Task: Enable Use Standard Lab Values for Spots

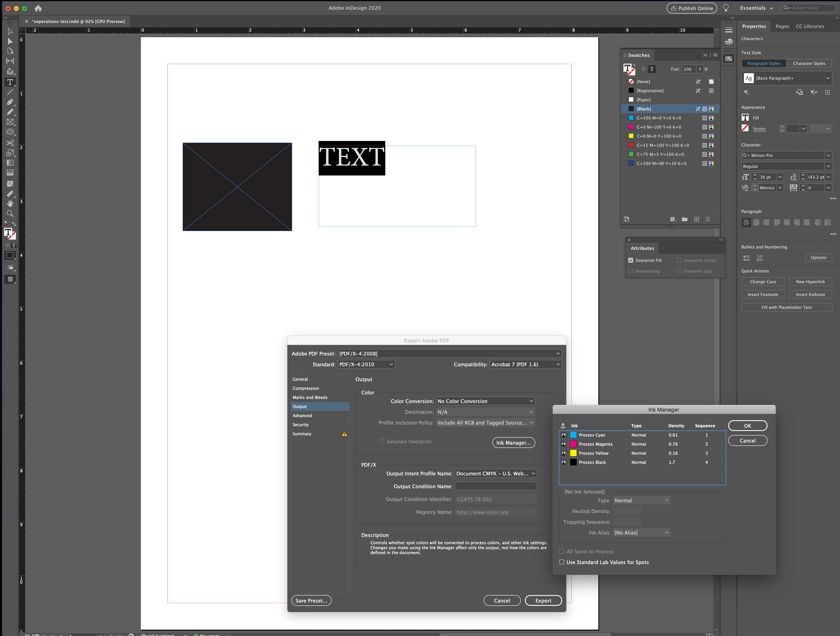Action: [x=562, y=562]
